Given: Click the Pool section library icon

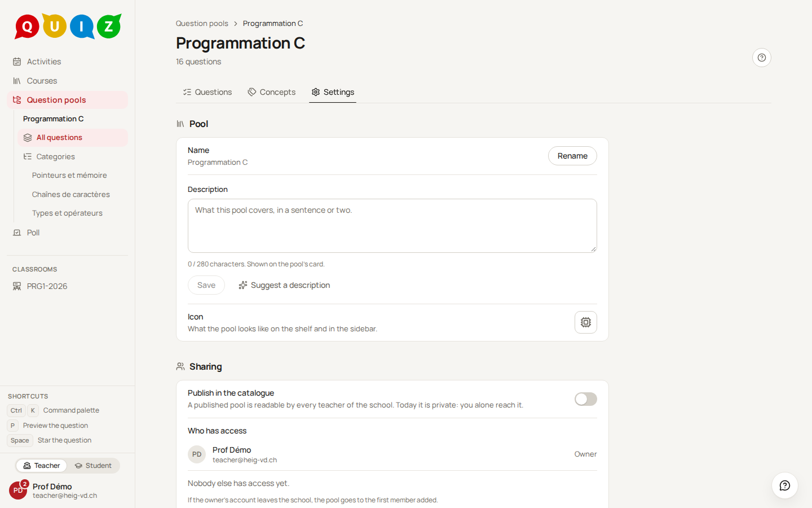Looking at the screenshot, I should (x=180, y=124).
